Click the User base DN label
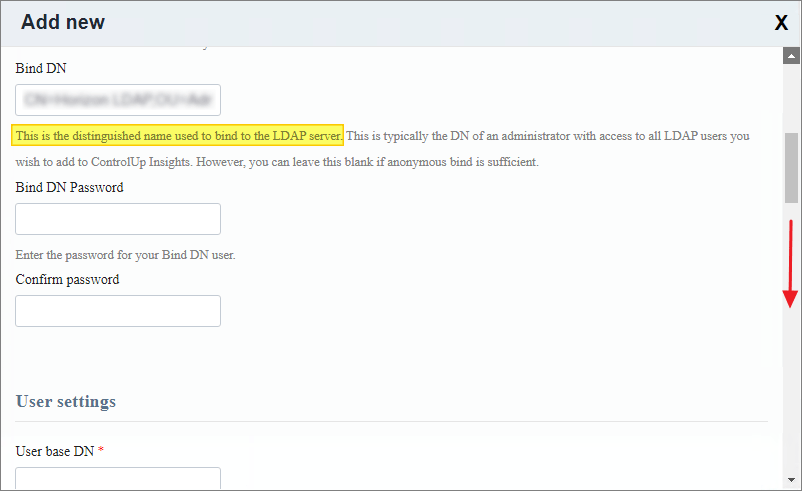This screenshot has height=491, width=802. (54, 451)
